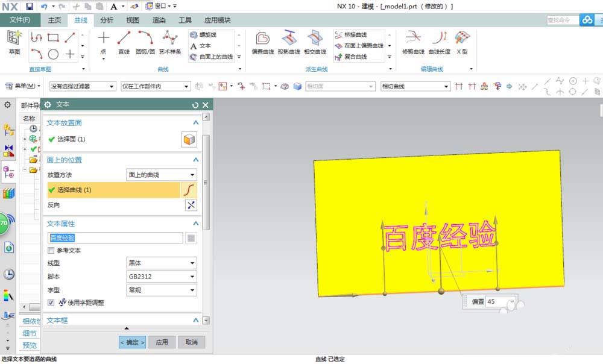Select the Studio Spline (艺术样条) tool
603x364 pixels.
click(x=170, y=43)
